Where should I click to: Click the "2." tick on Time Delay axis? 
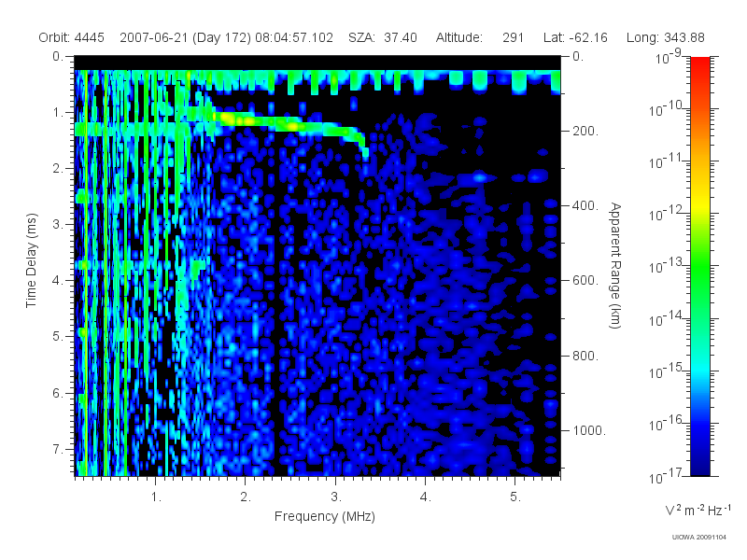pyautogui.click(x=58, y=168)
